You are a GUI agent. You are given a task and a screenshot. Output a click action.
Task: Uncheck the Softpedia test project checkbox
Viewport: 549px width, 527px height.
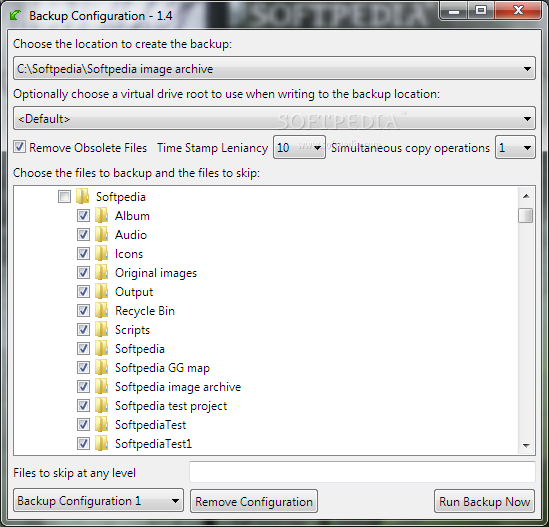[83, 405]
